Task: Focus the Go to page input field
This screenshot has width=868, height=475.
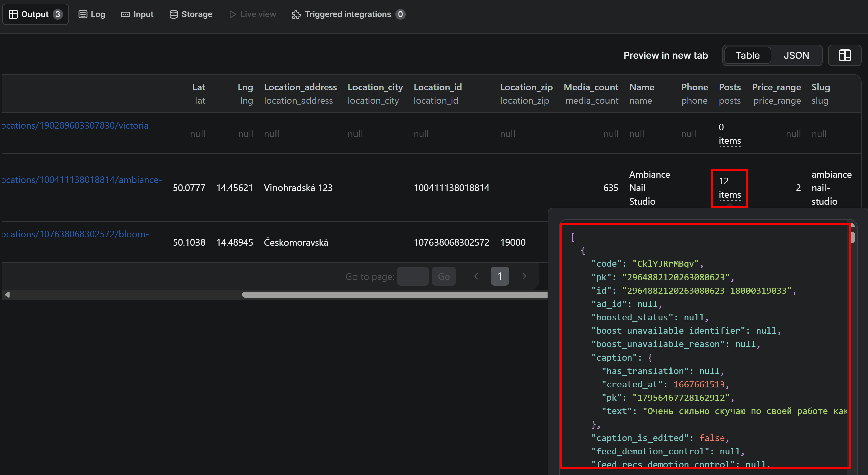Action: coord(412,276)
